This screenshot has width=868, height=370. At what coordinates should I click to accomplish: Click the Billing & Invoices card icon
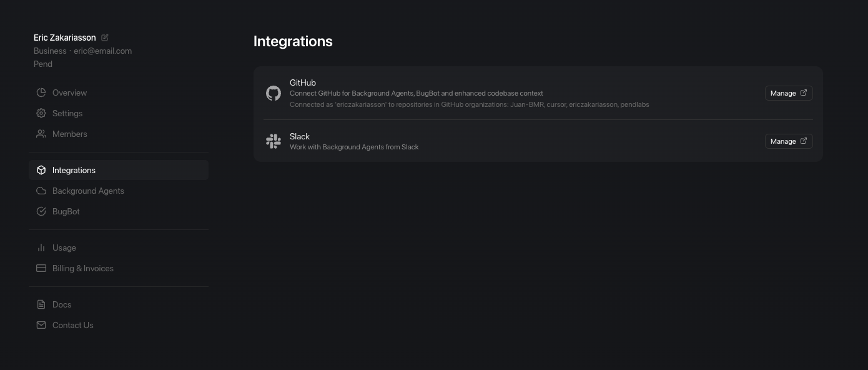tap(41, 268)
